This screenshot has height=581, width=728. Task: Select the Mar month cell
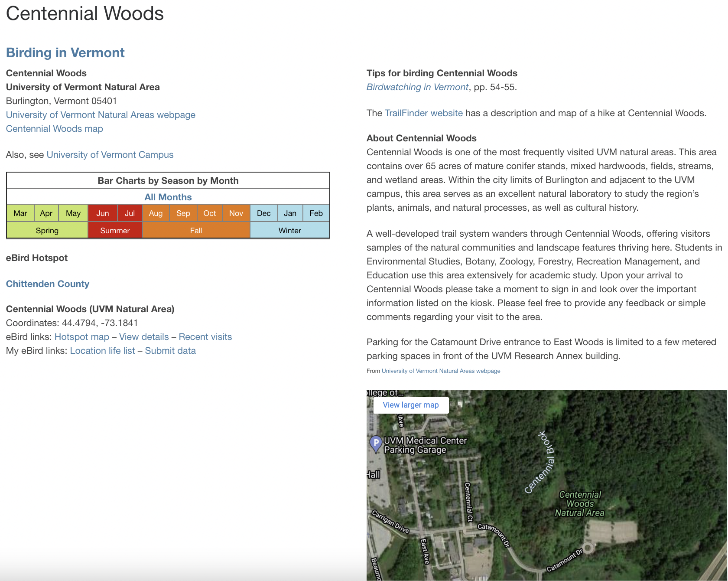pyautogui.click(x=20, y=213)
